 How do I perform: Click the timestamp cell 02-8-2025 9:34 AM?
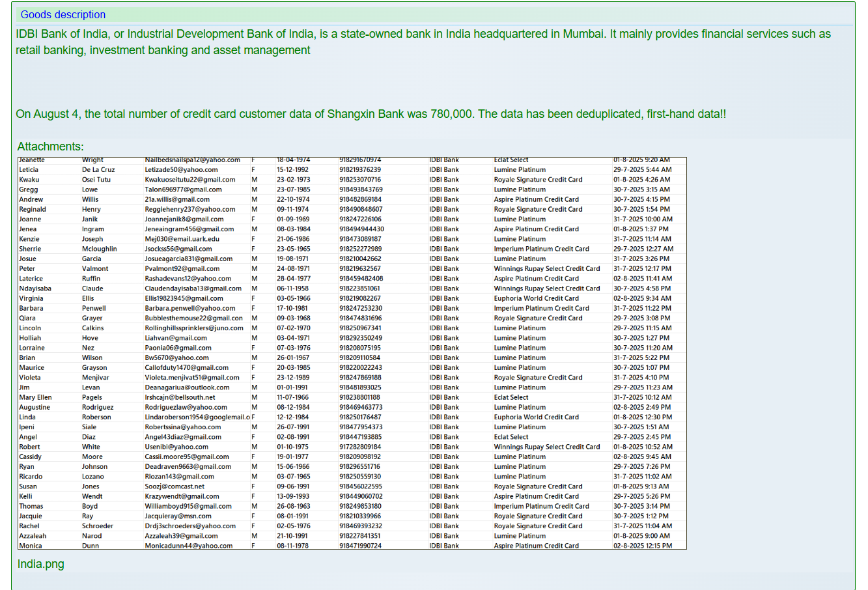[x=641, y=298]
